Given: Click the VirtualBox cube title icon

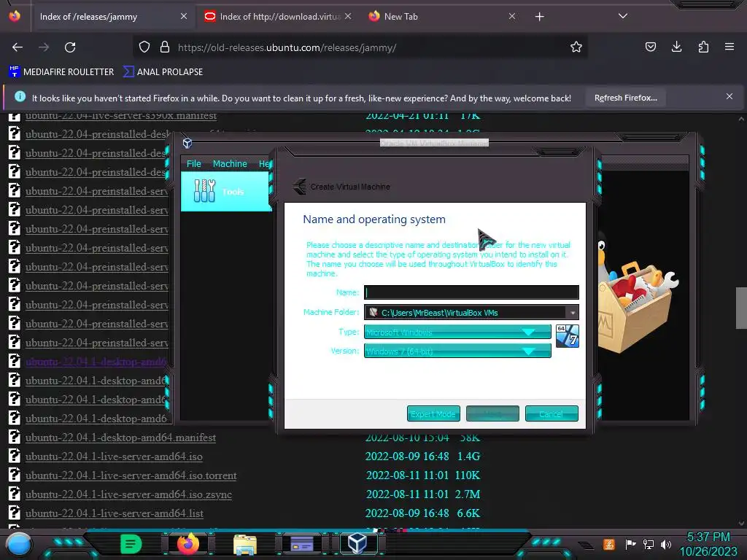Looking at the screenshot, I should 187,143.
